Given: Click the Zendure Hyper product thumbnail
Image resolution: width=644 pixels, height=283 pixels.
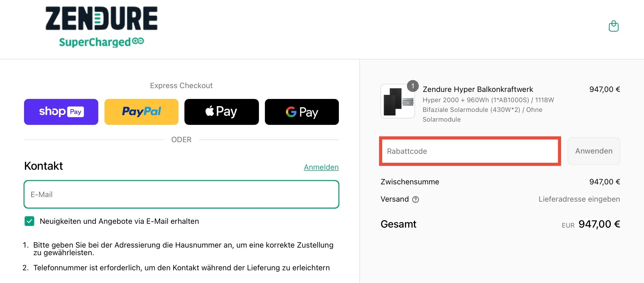Looking at the screenshot, I should point(397,101).
